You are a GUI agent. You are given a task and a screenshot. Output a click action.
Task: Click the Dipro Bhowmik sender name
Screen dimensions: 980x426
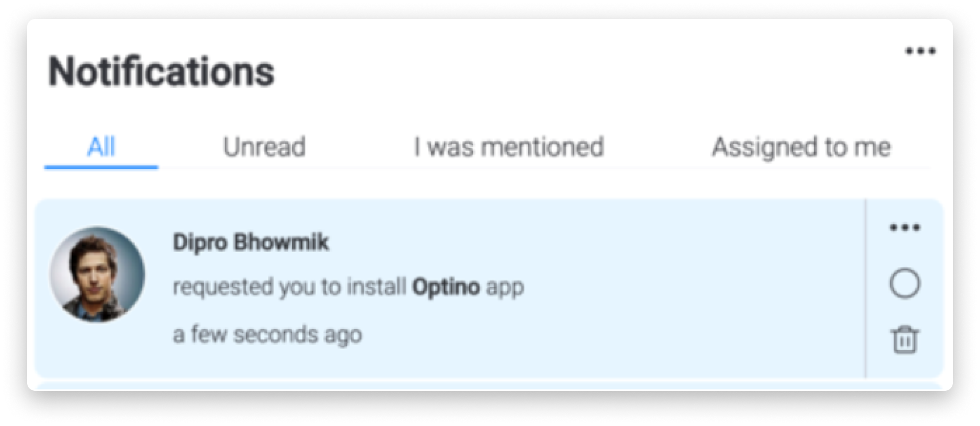250,242
